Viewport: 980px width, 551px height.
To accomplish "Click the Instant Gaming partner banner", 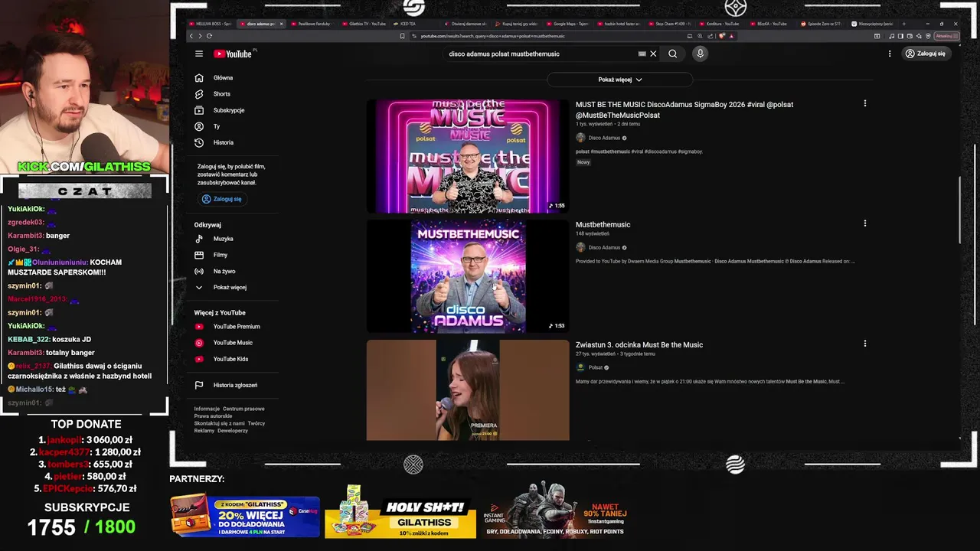I will 557,511.
